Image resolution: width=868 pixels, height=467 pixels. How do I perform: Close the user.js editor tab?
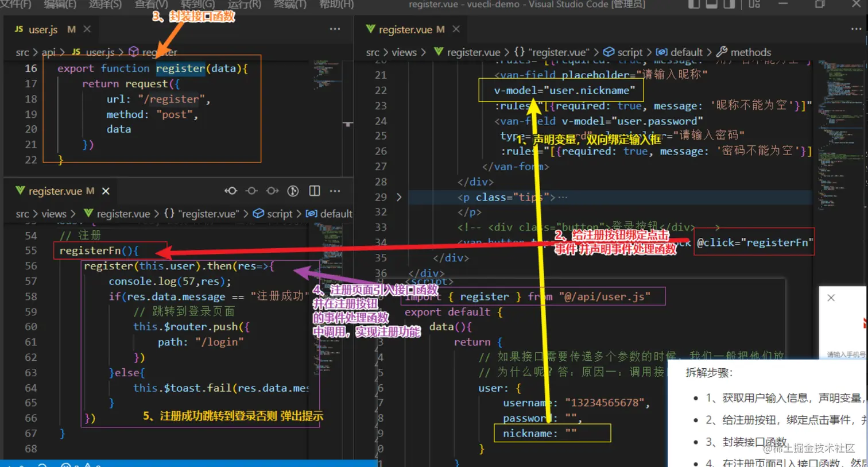[x=87, y=29]
